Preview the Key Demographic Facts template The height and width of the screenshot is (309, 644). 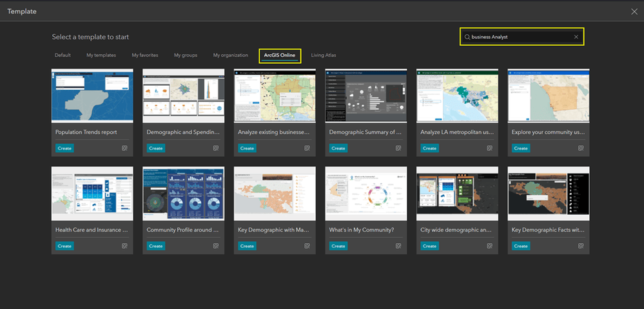tap(581, 246)
